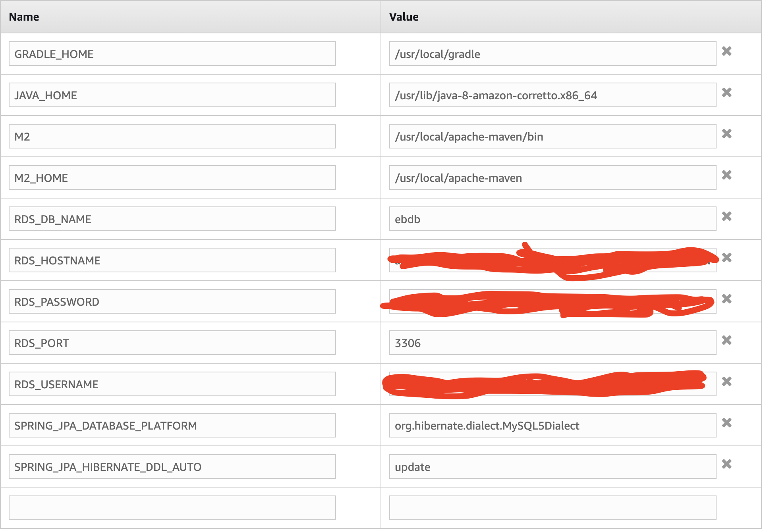
Task: Click the empty new Value field
Action: [x=552, y=508]
